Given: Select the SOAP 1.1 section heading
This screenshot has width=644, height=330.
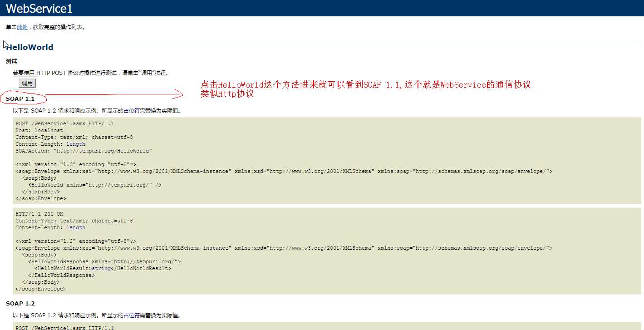Looking at the screenshot, I should (20, 99).
